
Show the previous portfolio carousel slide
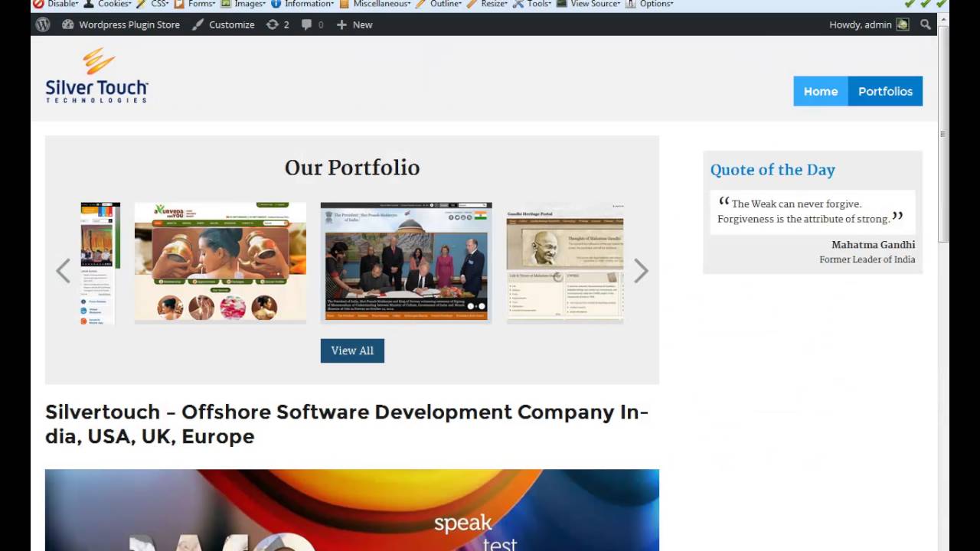pyautogui.click(x=64, y=271)
